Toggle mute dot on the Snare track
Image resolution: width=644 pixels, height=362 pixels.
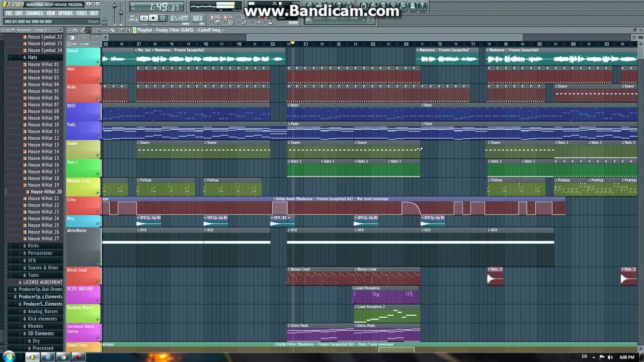click(98, 156)
